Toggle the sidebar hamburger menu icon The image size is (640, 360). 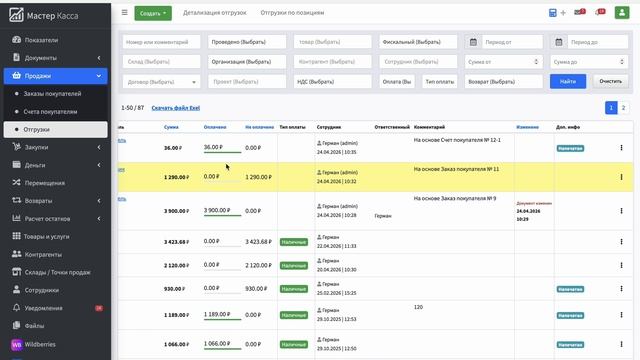point(124,13)
